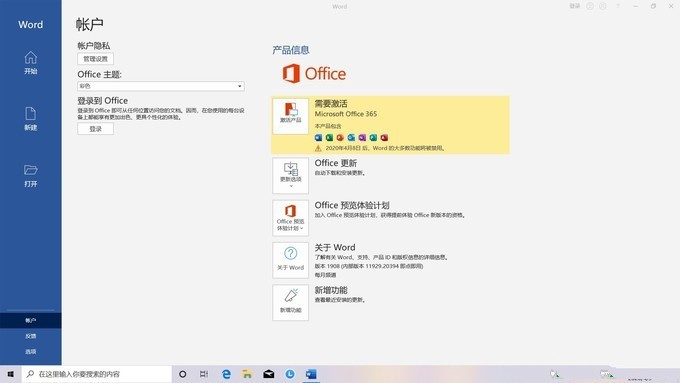This screenshot has height=383, width=680.
Task: Click the Sign in (登录) button
Action: pyautogui.click(x=95, y=129)
